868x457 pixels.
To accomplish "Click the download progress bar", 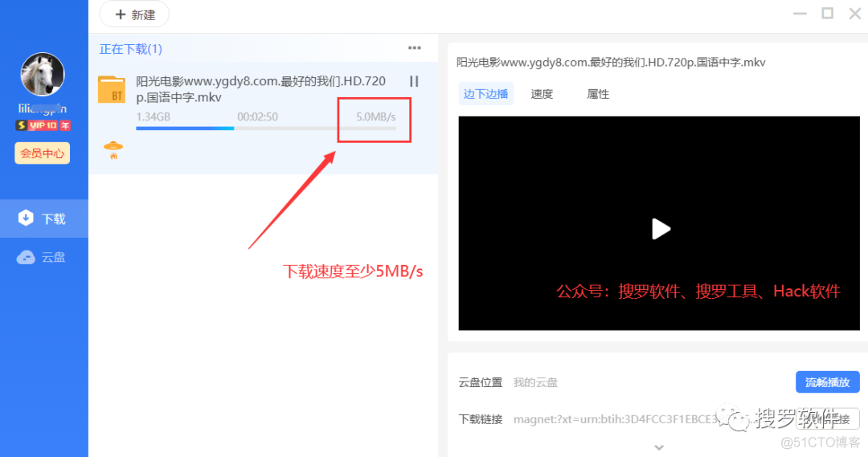I will [266, 129].
